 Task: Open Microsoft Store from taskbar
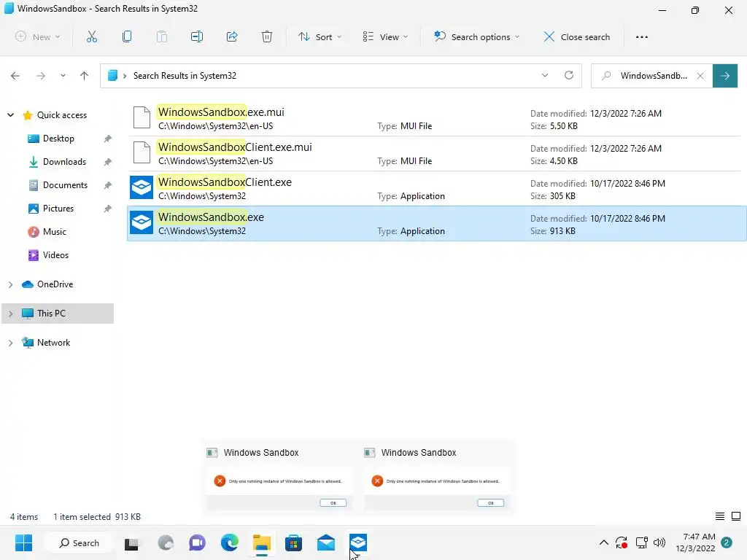pyautogui.click(x=293, y=542)
